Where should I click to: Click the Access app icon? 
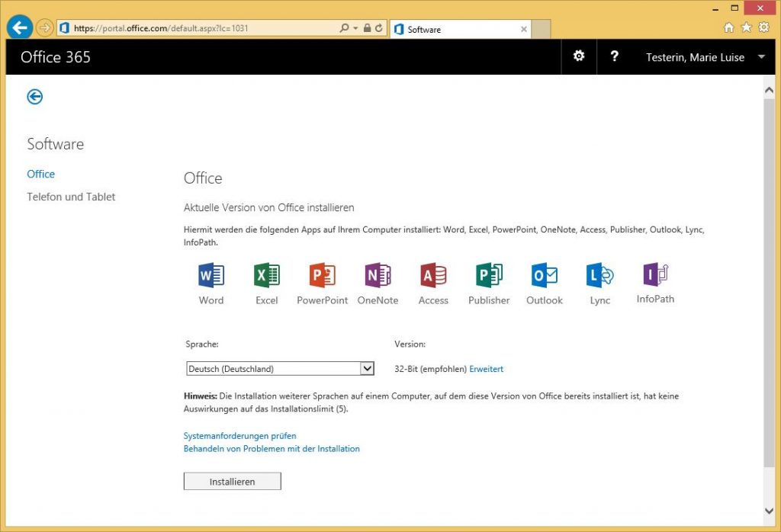(433, 275)
